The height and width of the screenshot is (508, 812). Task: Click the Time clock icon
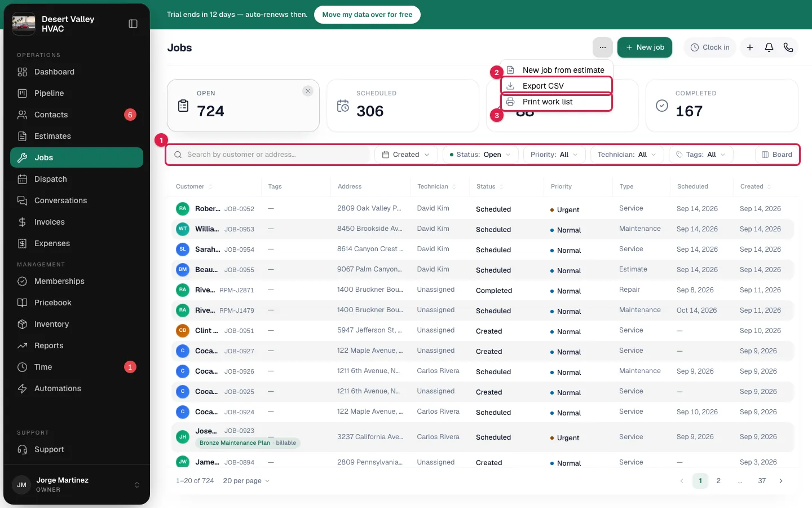coord(23,367)
